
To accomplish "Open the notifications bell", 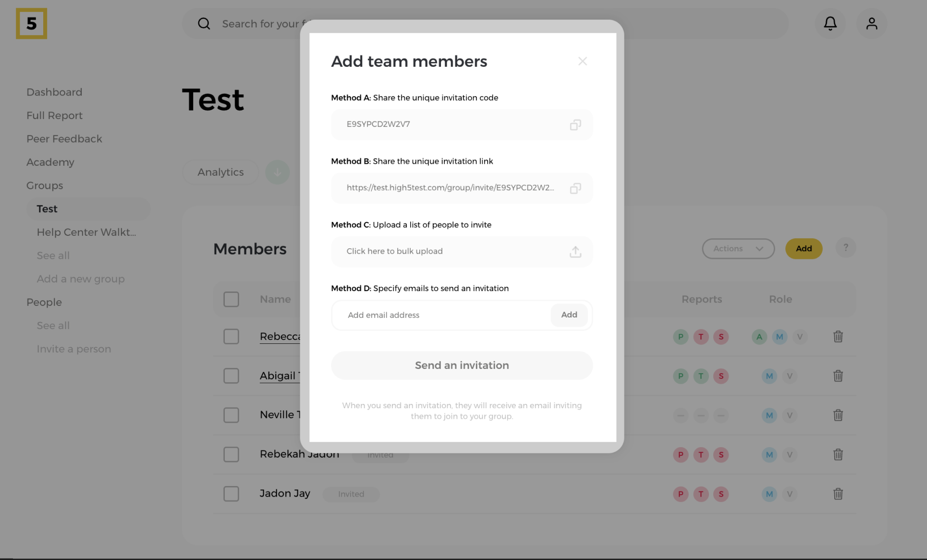I will [830, 24].
